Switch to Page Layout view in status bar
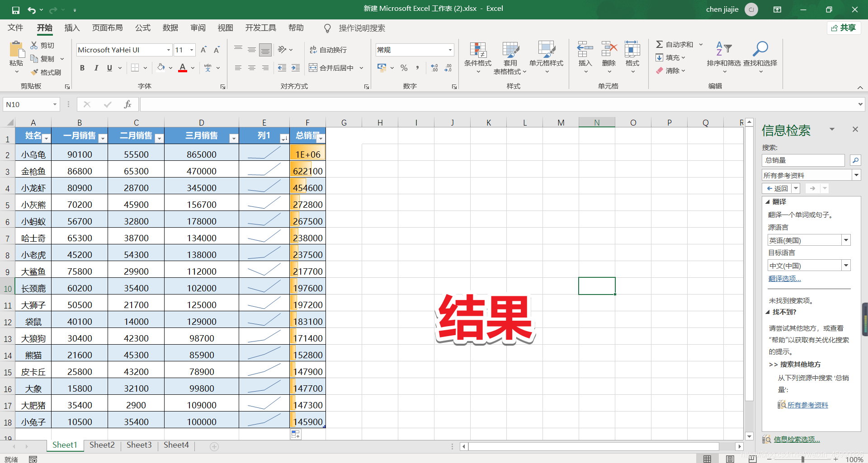 point(730,459)
